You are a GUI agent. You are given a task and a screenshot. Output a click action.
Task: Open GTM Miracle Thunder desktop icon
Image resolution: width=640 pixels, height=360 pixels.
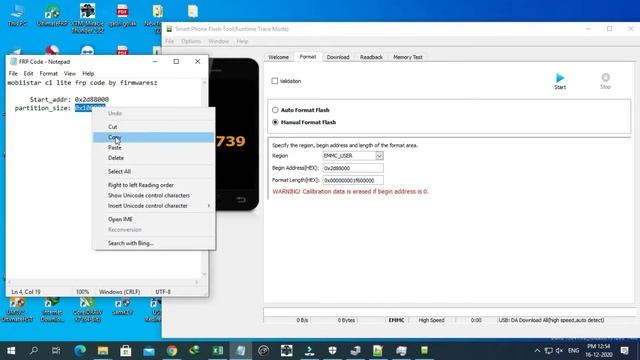click(x=87, y=18)
